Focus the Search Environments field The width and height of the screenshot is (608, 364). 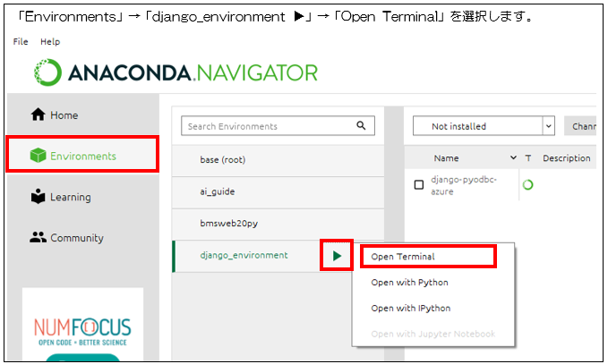coord(269,126)
